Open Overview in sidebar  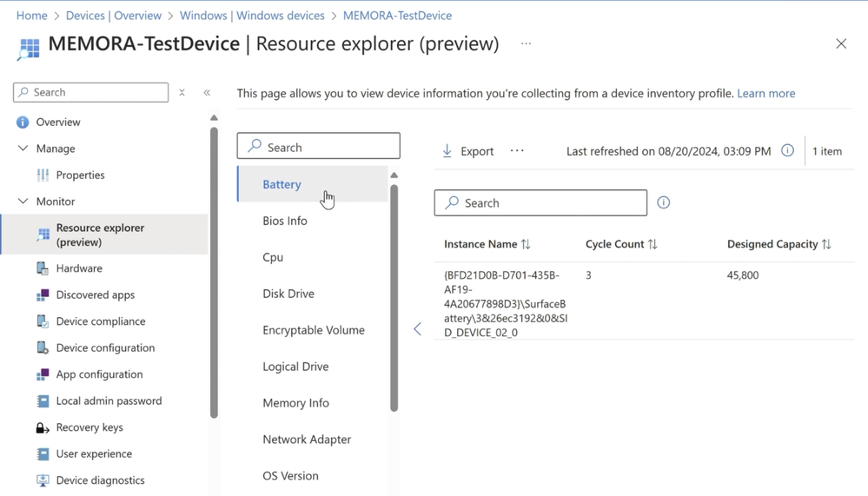58,122
